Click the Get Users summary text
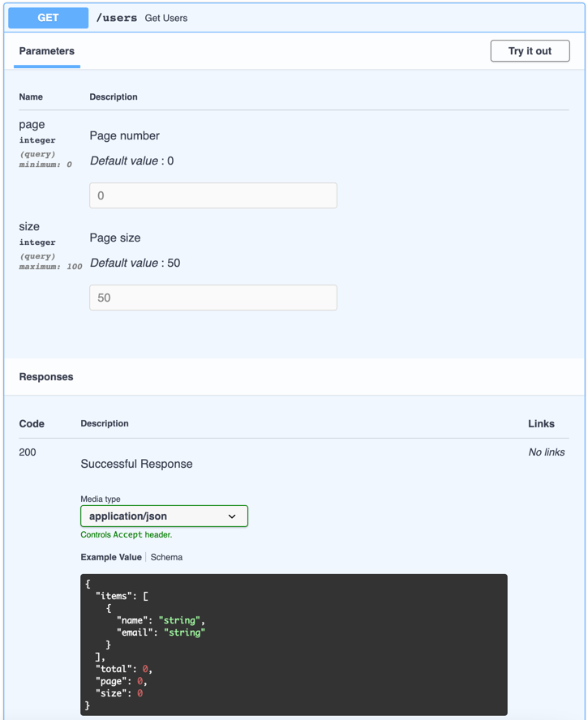 [x=167, y=17]
